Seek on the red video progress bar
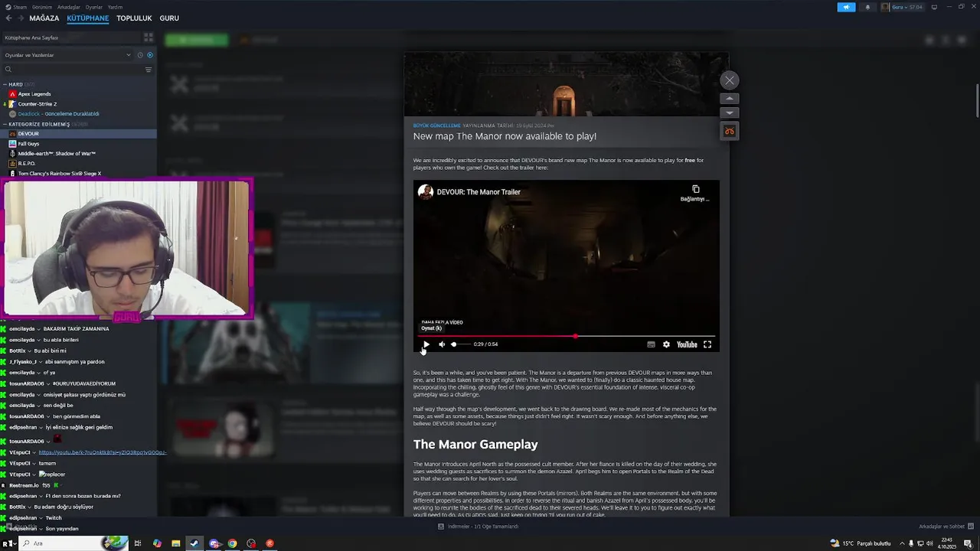Viewport: 980px width, 551px height. pos(566,336)
